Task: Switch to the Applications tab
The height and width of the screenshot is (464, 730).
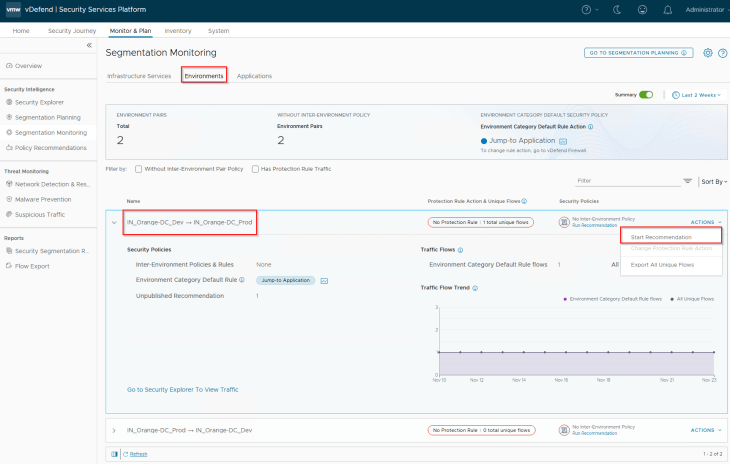Action: pos(254,76)
